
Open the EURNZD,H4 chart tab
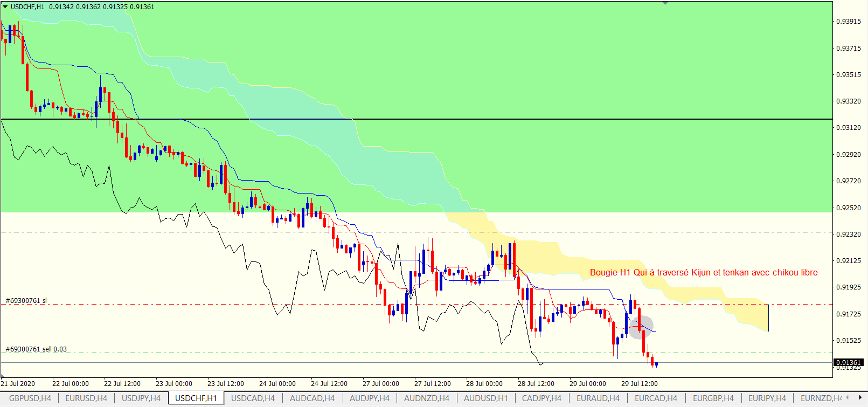click(x=820, y=398)
